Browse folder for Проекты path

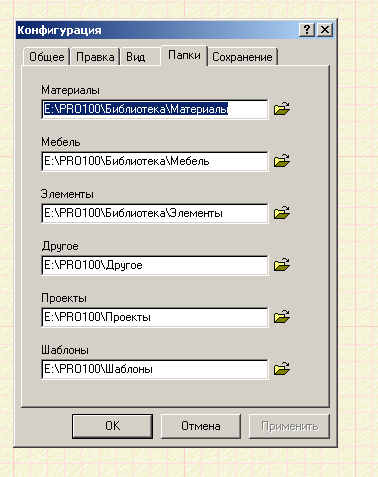[x=282, y=317]
